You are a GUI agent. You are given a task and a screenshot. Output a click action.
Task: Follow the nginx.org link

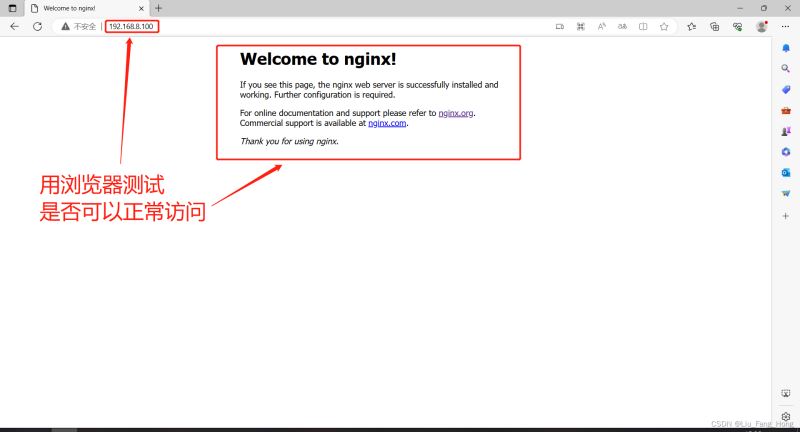pyautogui.click(x=456, y=113)
